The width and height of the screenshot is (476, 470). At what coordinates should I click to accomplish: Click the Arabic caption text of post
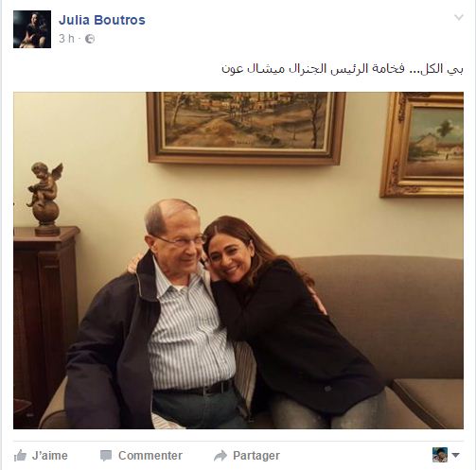pos(343,69)
